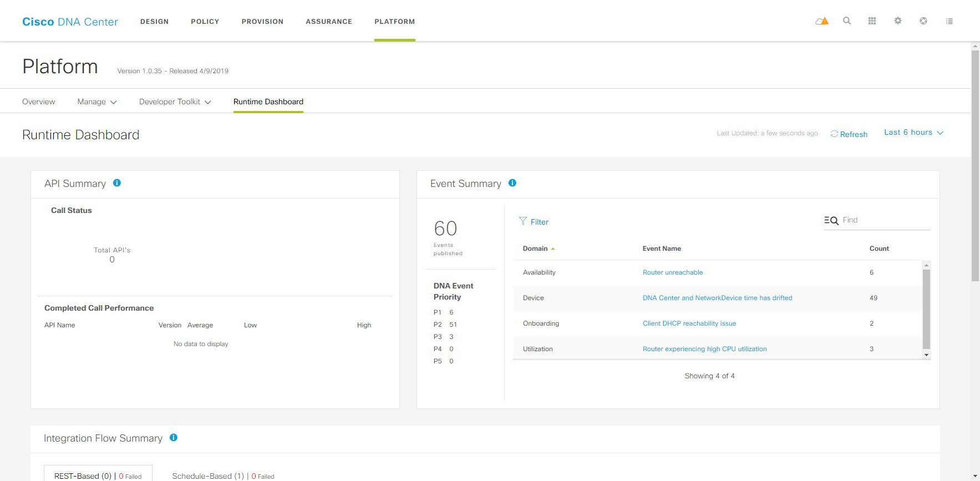The height and width of the screenshot is (481, 980).
Task: Click the page vertical scrollbar thumb
Action: (x=976, y=166)
